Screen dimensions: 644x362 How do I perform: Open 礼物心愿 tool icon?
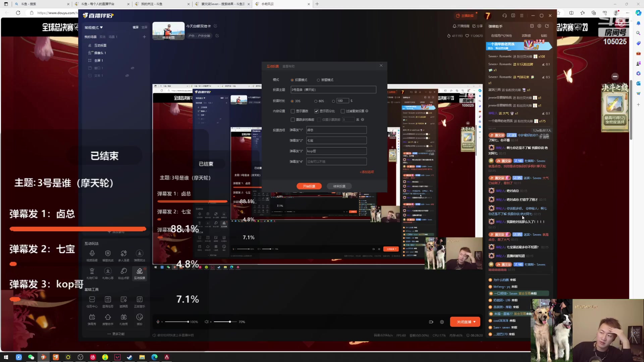(x=108, y=274)
